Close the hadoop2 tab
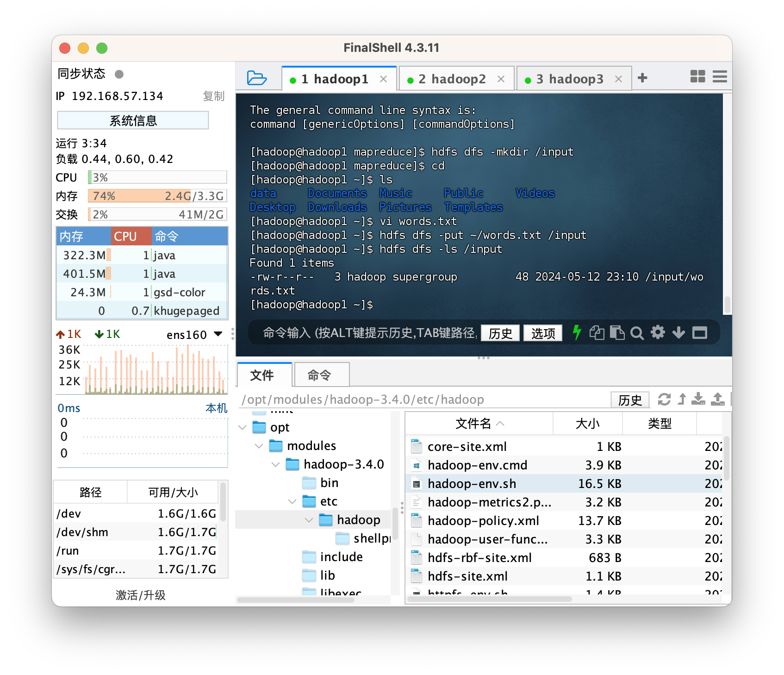This screenshot has height=675, width=784. coord(501,79)
